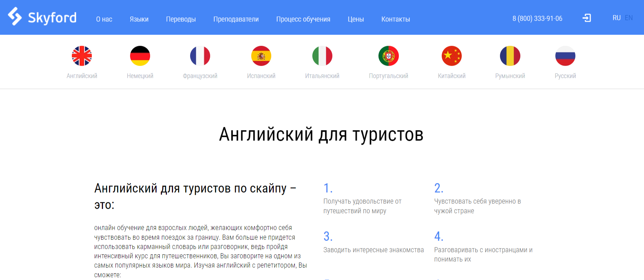The width and height of the screenshot is (644, 280).
Task: Go to the Цены page
Action: point(356,19)
